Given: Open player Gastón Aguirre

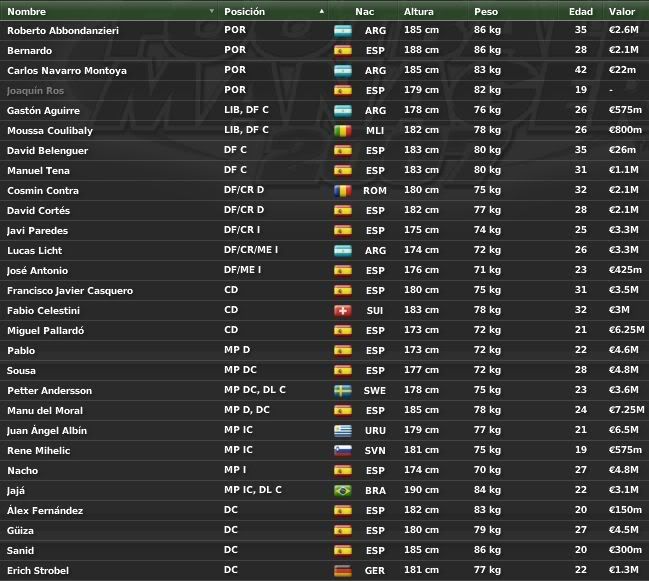Looking at the screenshot, I should click(x=43, y=110).
